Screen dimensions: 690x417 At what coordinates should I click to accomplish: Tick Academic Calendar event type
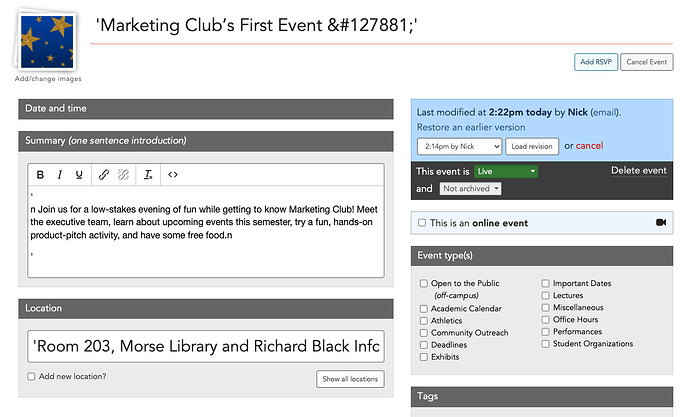click(424, 309)
